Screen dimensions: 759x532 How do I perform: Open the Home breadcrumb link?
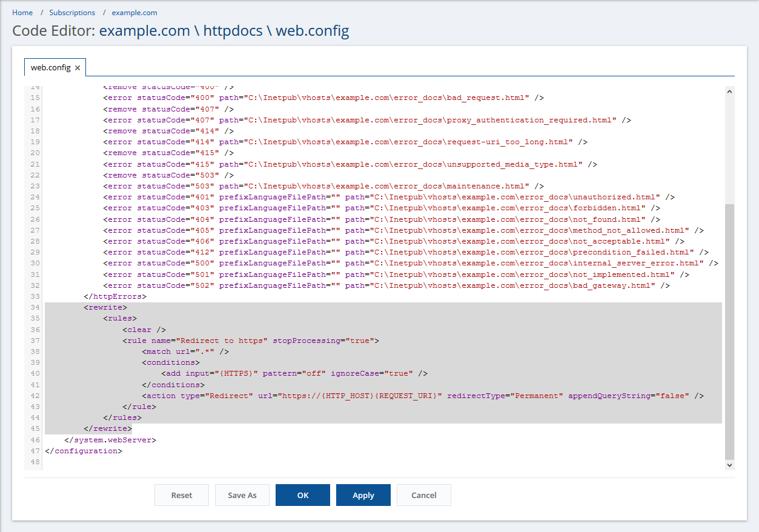click(22, 13)
